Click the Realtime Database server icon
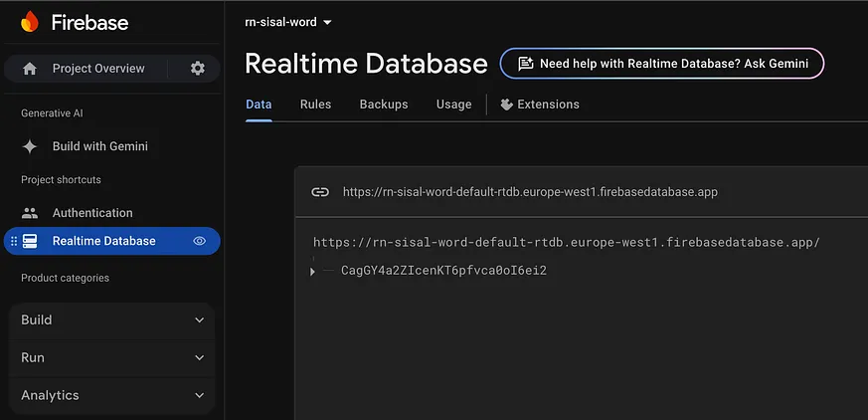Viewport: 868px width, 420px height. [30, 241]
